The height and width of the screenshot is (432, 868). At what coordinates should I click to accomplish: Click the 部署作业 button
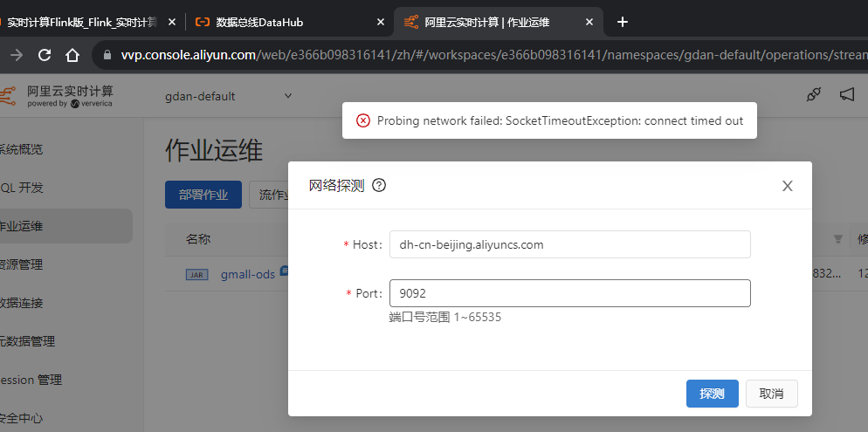(x=203, y=195)
